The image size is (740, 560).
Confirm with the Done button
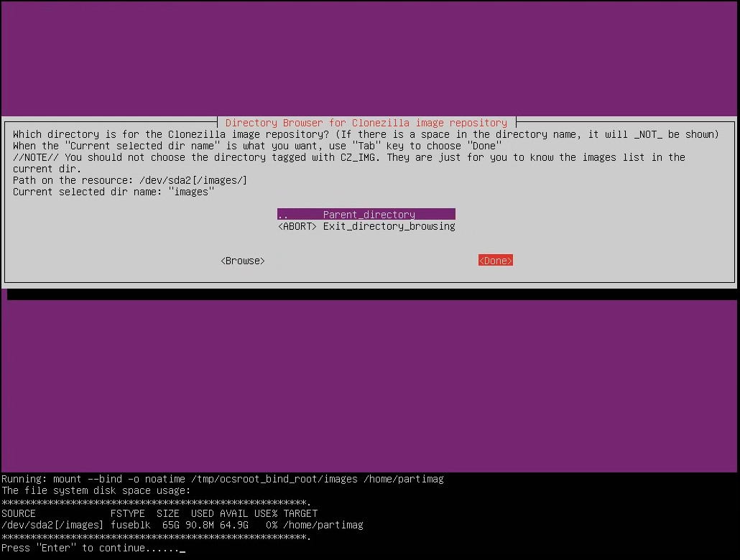(495, 261)
